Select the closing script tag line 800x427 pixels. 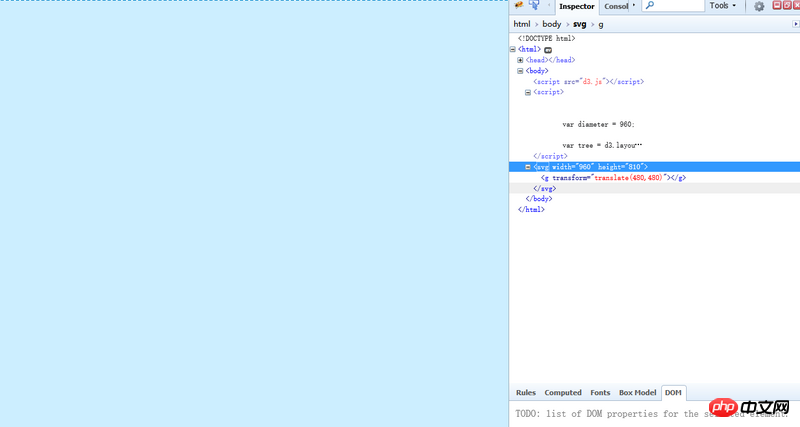[x=550, y=156]
